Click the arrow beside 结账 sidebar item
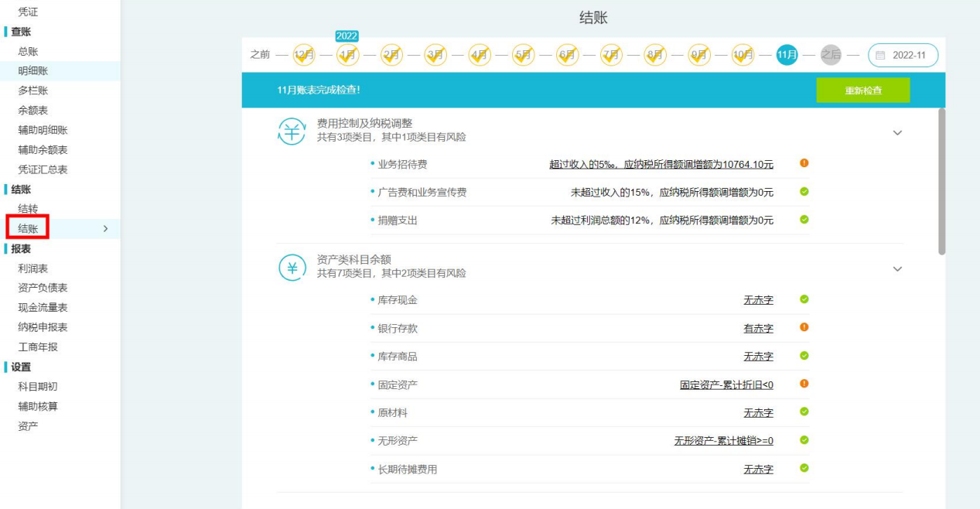The height and width of the screenshot is (509, 980). 105,228
